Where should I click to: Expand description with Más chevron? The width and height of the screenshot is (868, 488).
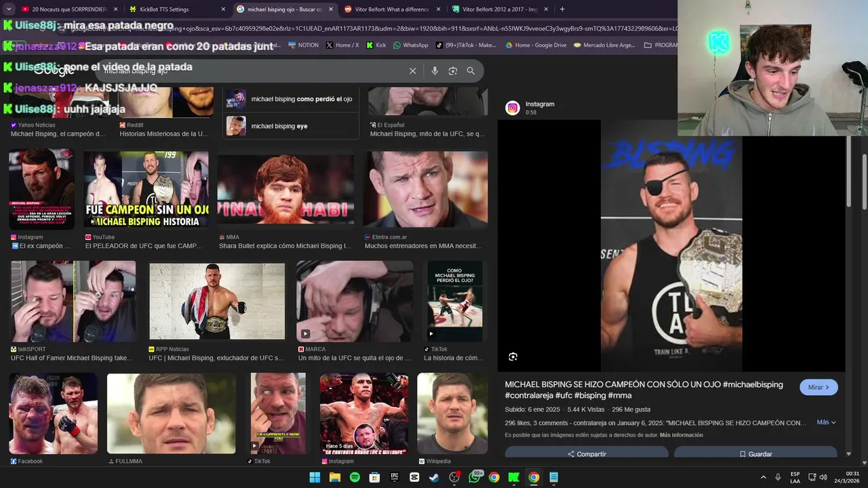click(x=826, y=422)
